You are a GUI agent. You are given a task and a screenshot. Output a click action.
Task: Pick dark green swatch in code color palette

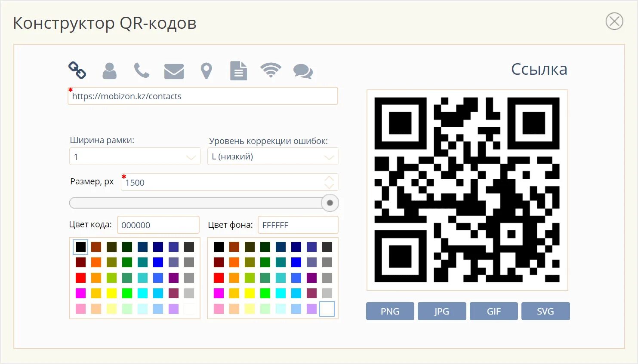127,247
